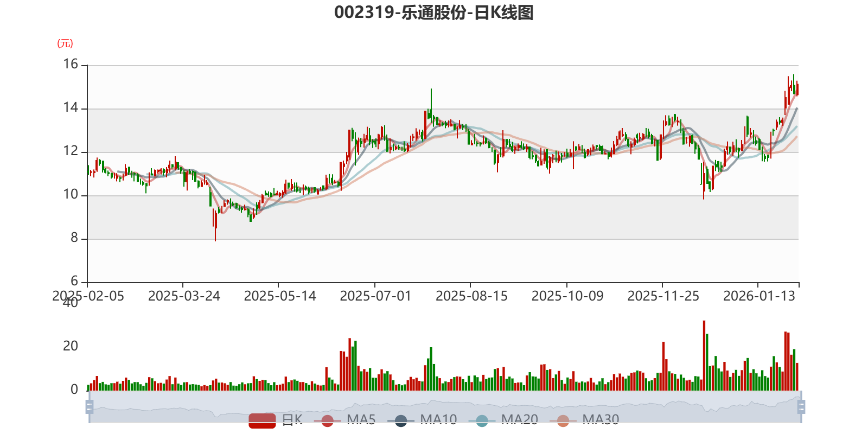The width and height of the screenshot is (868, 434).
Task: Click the 16 price axis label
Action: [x=71, y=65]
